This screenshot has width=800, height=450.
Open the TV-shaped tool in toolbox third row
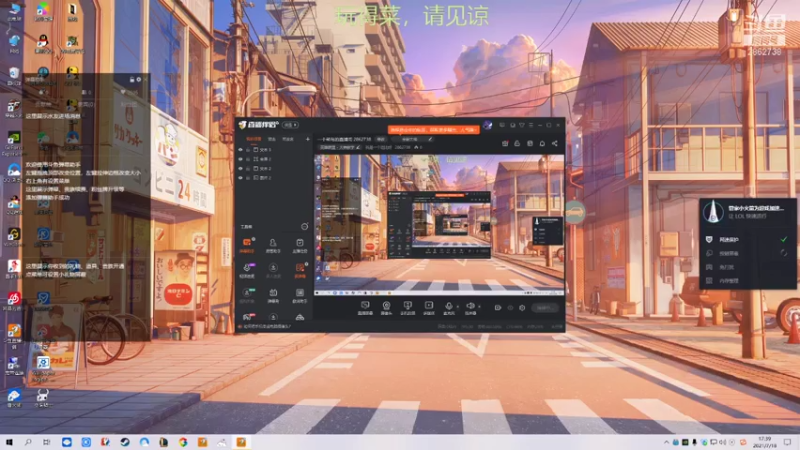coord(273,295)
